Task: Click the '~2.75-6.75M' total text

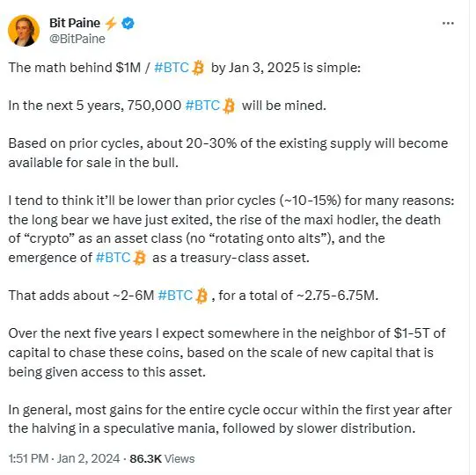Action: click(x=337, y=296)
